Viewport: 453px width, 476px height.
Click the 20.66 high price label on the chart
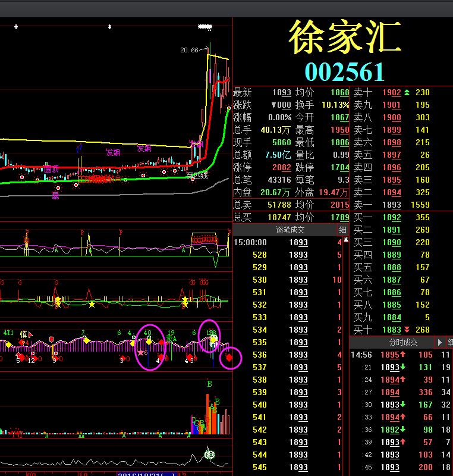tap(189, 50)
